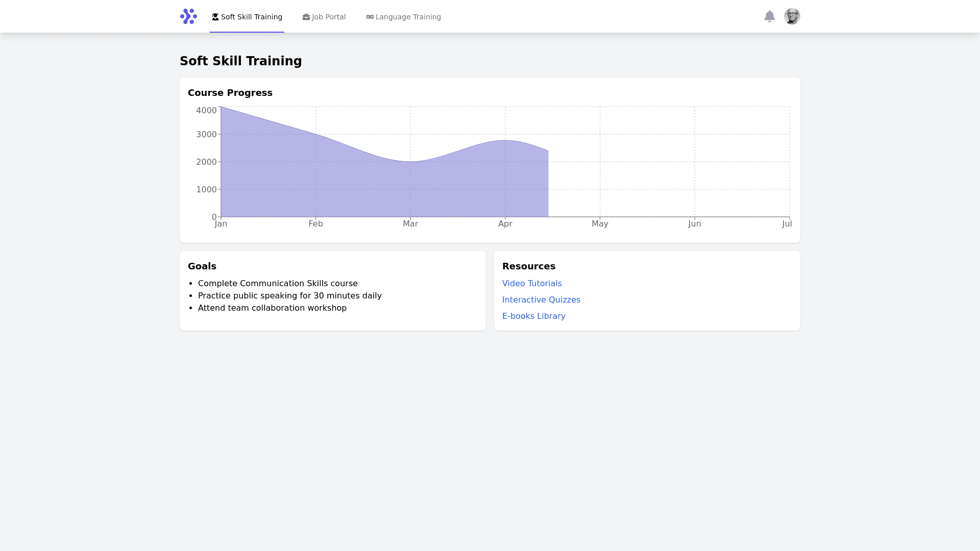Click the Practice public speaking goal item
This screenshot has height=551, width=980.
[289, 295]
